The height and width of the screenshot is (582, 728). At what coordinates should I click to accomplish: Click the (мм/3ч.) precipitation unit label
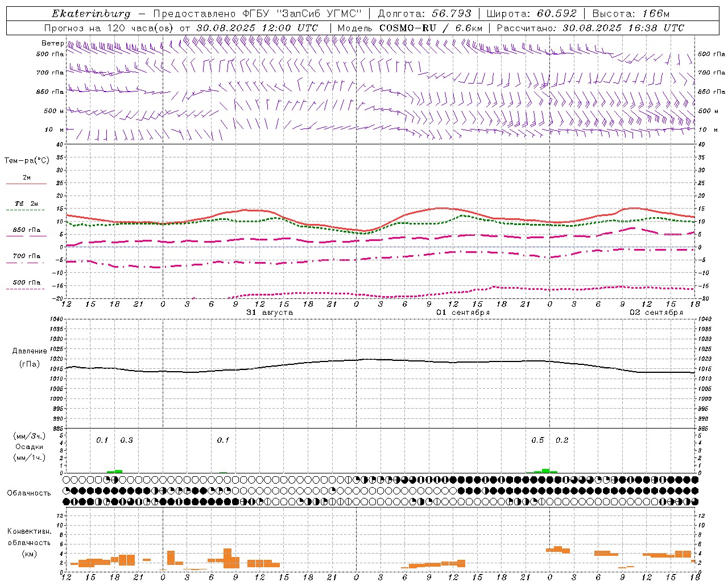30,436
